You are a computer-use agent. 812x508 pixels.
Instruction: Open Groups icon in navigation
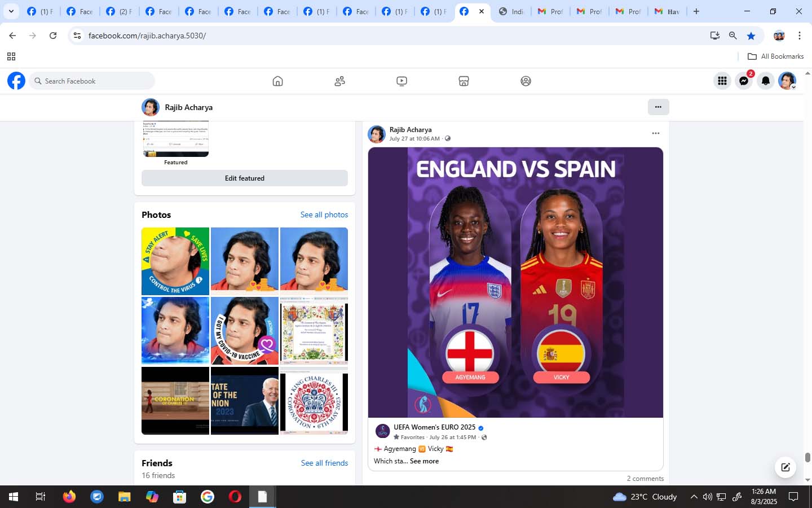[526, 81]
